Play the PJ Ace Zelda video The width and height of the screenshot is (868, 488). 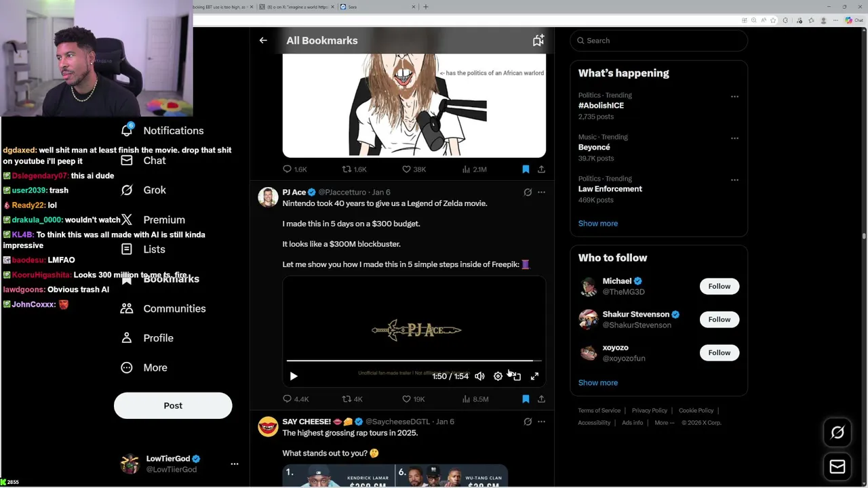294,376
